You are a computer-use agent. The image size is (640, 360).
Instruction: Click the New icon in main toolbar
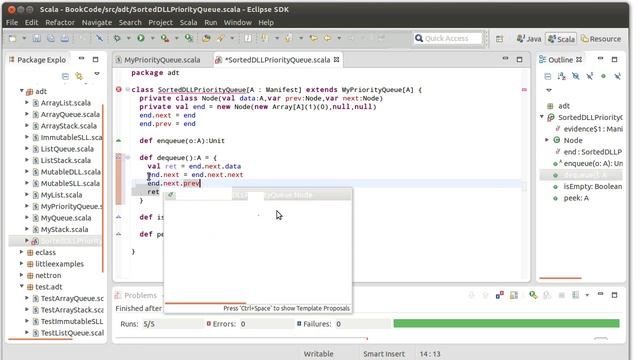pyautogui.click(x=13, y=38)
